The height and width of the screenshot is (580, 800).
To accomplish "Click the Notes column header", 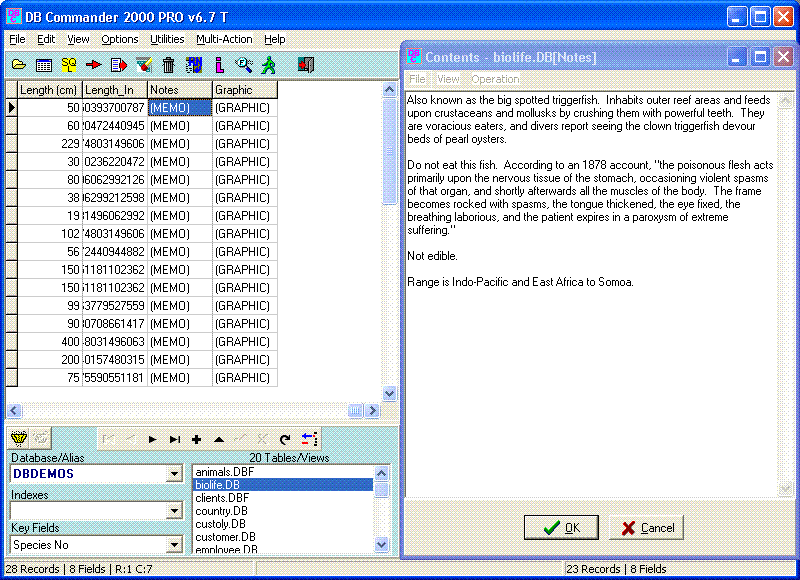I will (180, 90).
